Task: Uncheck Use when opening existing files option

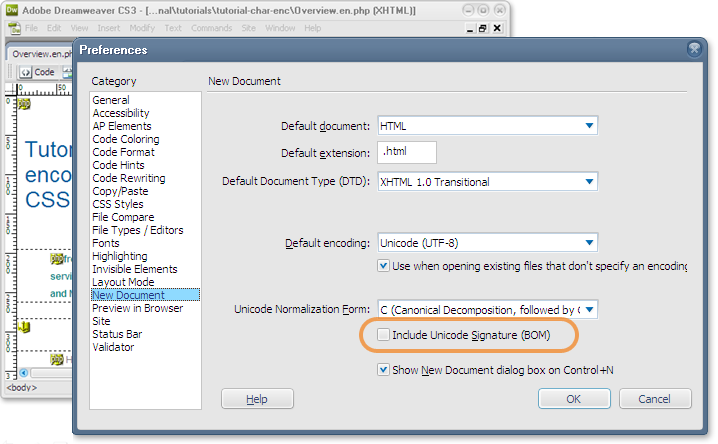Action: pyautogui.click(x=384, y=266)
